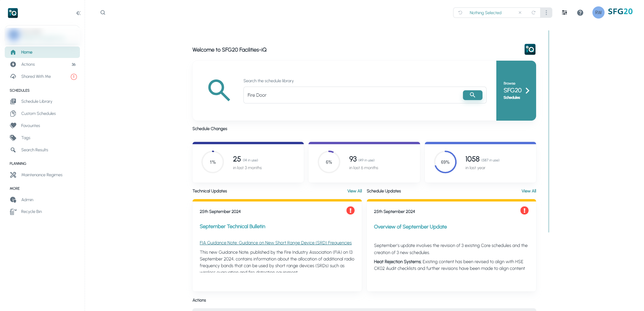Open Shared With Me in sidebar

click(36, 76)
